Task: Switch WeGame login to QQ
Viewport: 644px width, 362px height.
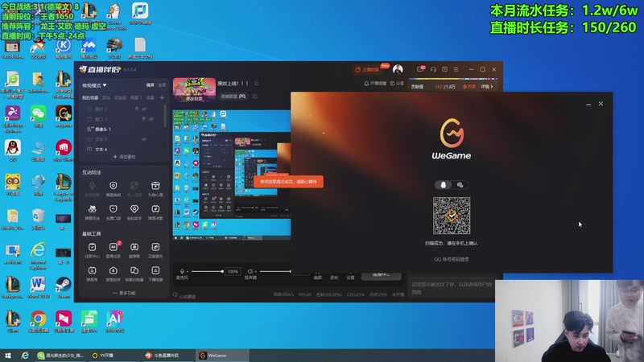Action: coord(444,185)
